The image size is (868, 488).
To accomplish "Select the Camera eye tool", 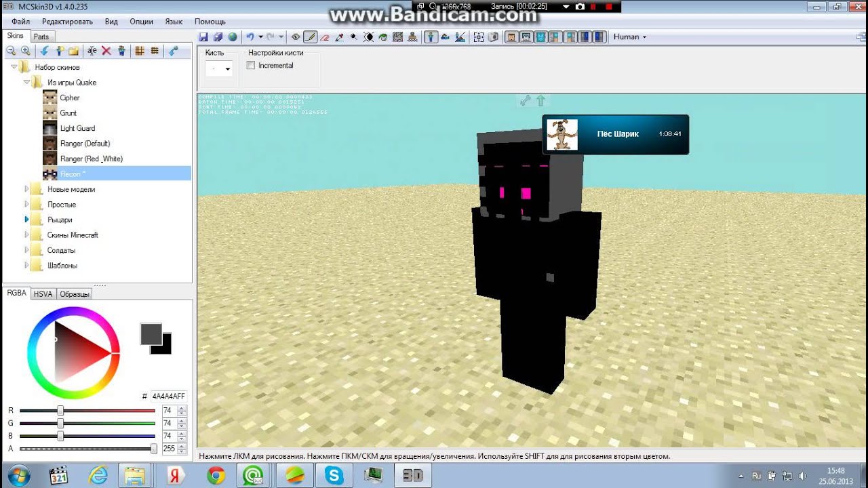I will pyautogui.click(x=296, y=37).
